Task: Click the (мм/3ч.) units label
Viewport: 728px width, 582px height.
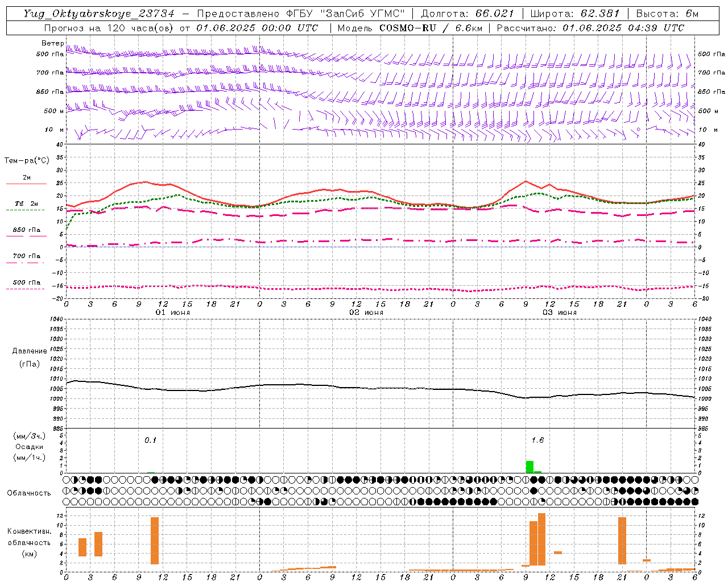Action: coord(30,436)
